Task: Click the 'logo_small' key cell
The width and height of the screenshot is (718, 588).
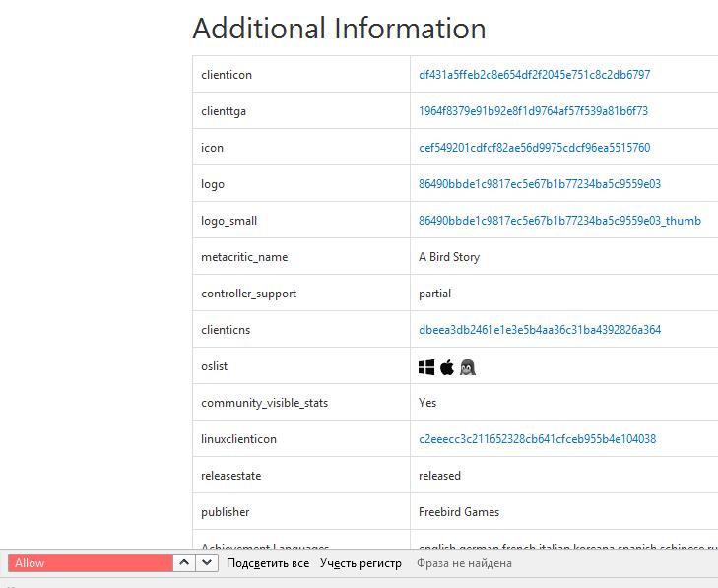Action: tap(301, 221)
